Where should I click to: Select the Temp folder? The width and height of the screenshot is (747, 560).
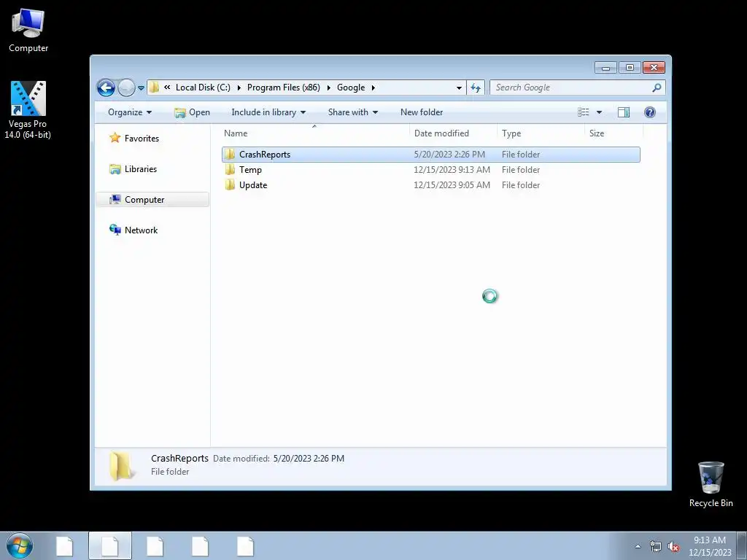[x=430, y=170]
